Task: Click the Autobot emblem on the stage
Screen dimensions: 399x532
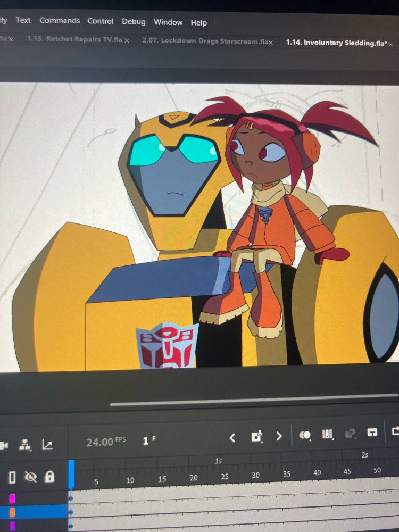Action: [x=167, y=345]
